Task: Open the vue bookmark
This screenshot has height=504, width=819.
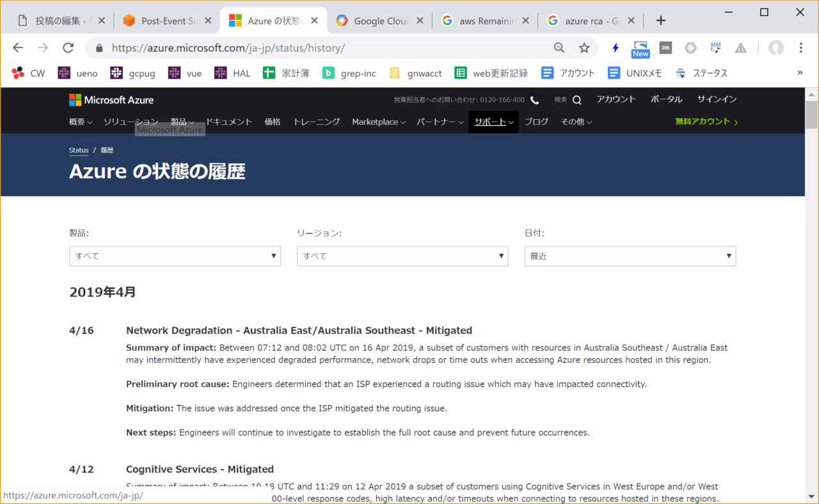Action: (185, 73)
